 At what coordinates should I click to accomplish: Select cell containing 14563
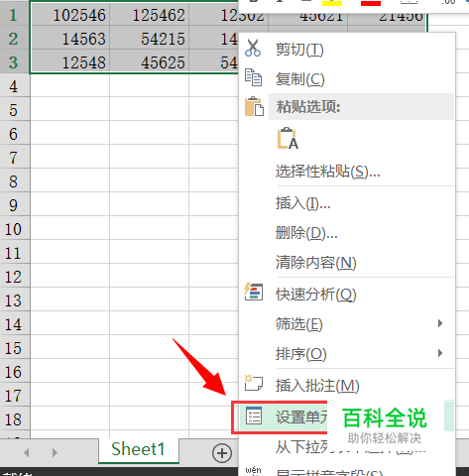pyautogui.click(x=70, y=39)
